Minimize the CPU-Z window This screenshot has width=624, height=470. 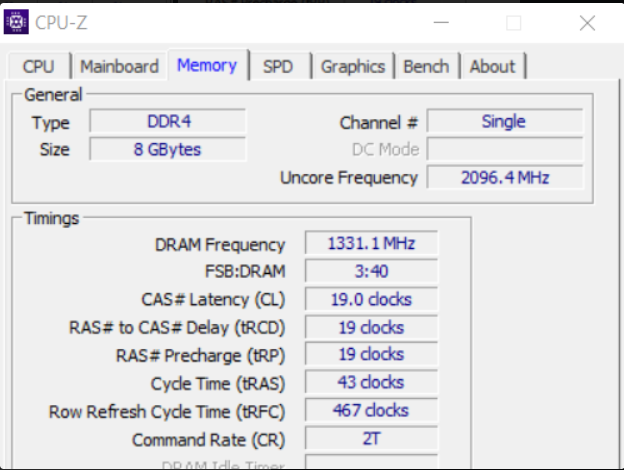pos(441,23)
